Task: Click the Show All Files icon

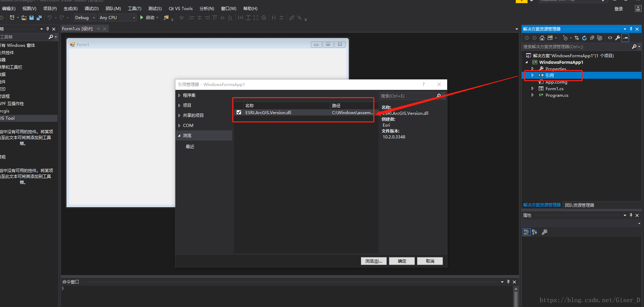Action: (x=600, y=38)
